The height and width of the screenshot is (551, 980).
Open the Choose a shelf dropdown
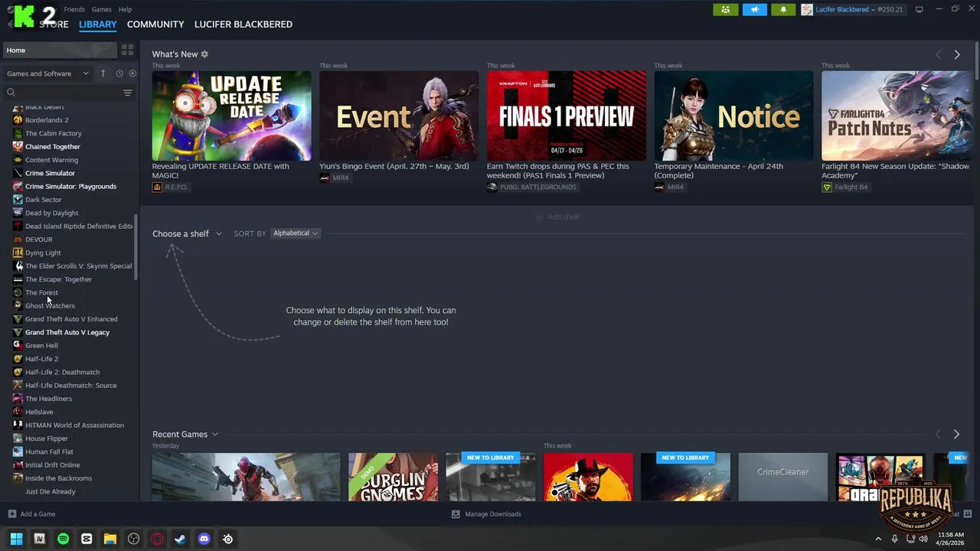coord(187,233)
